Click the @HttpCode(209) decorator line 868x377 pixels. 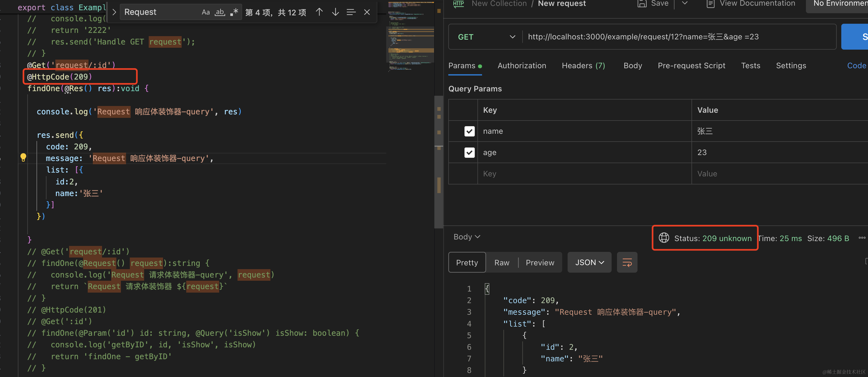point(59,77)
